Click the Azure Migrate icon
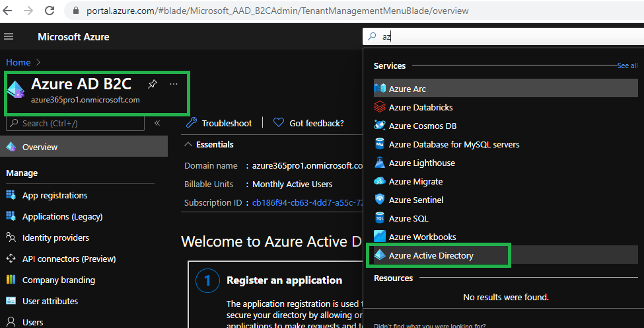The width and height of the screenshot is (644, 328). 380,181
